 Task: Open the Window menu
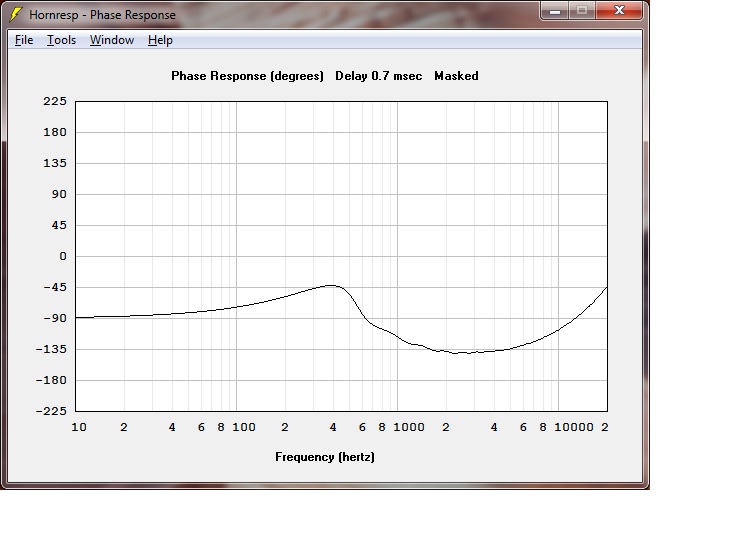click(111, 40)
